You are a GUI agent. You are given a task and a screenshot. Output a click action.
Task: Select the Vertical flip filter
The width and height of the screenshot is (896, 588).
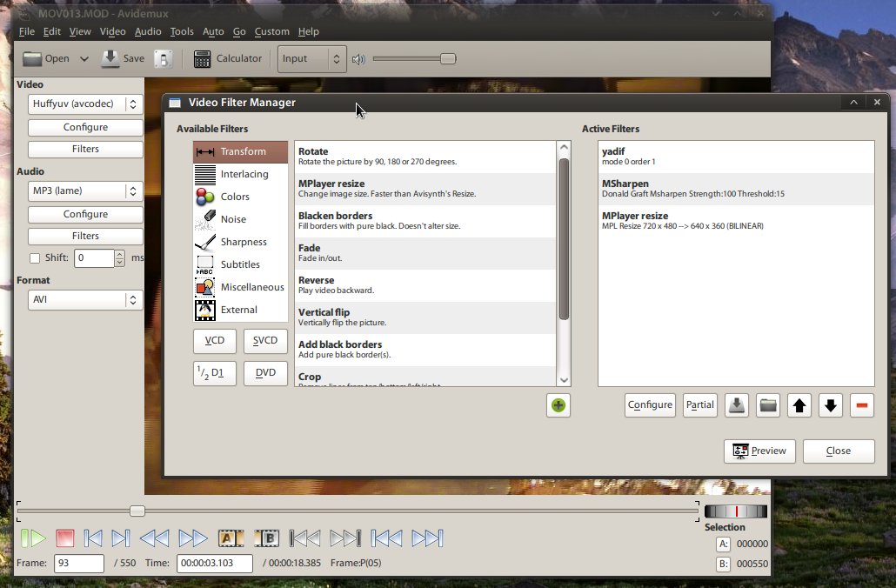pyautogui.click(x=425, y=317)
